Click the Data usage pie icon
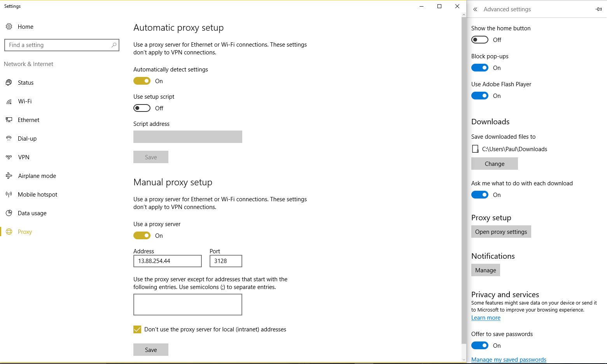 click(9, 213)
